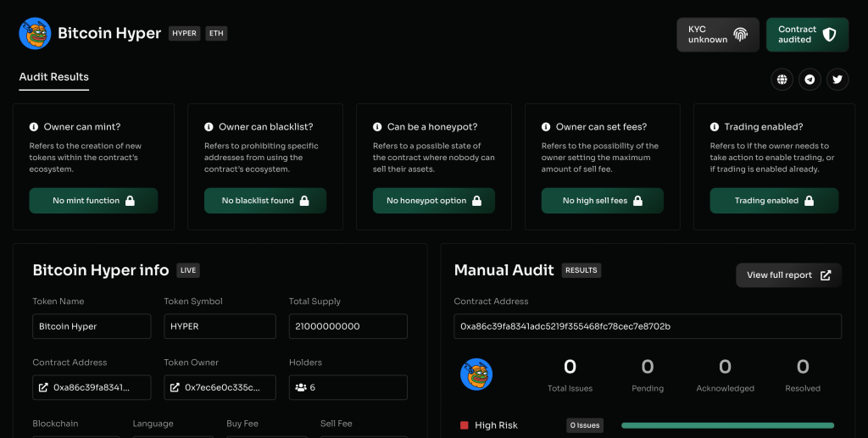Viewport: 868px width, 438px height.
Task: Click the info icon beside Can be a honeypot?
Action: (377, 127)
